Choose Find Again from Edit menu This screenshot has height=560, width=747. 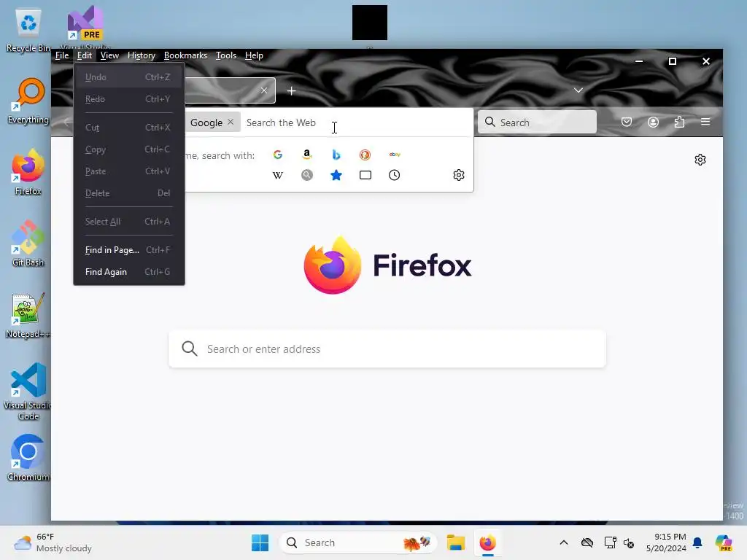pyautogui.click(x=128, y=272)
